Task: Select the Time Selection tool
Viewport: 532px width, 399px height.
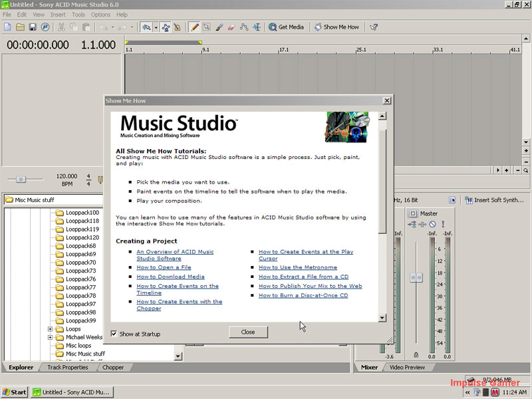Action: click(x=257, y=27)
